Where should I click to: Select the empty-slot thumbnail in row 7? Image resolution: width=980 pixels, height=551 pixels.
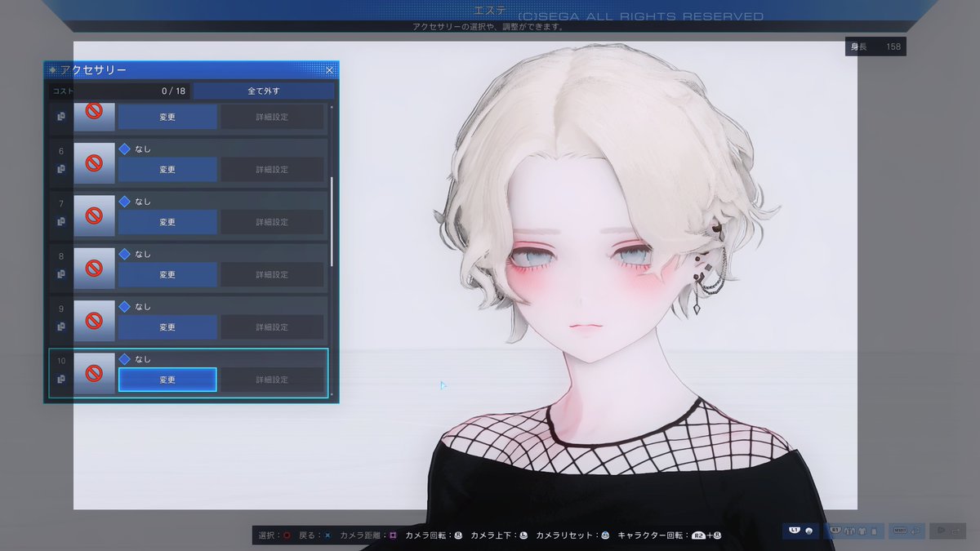94,216
